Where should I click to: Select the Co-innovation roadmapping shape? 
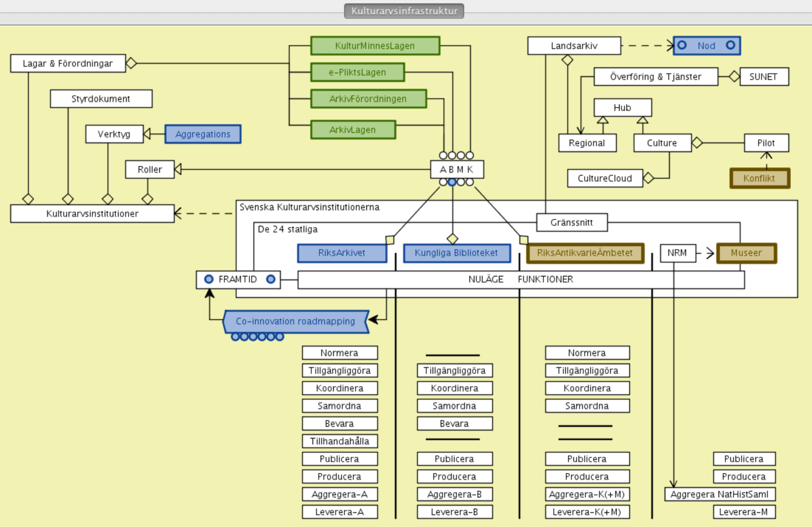(x=295, y=321)
